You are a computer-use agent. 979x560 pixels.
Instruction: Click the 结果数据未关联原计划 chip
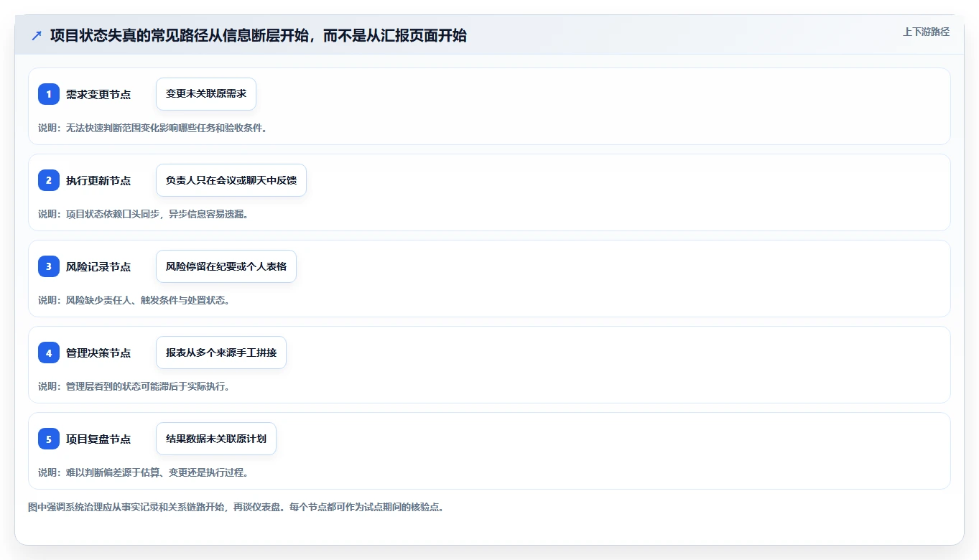[216, 439]
